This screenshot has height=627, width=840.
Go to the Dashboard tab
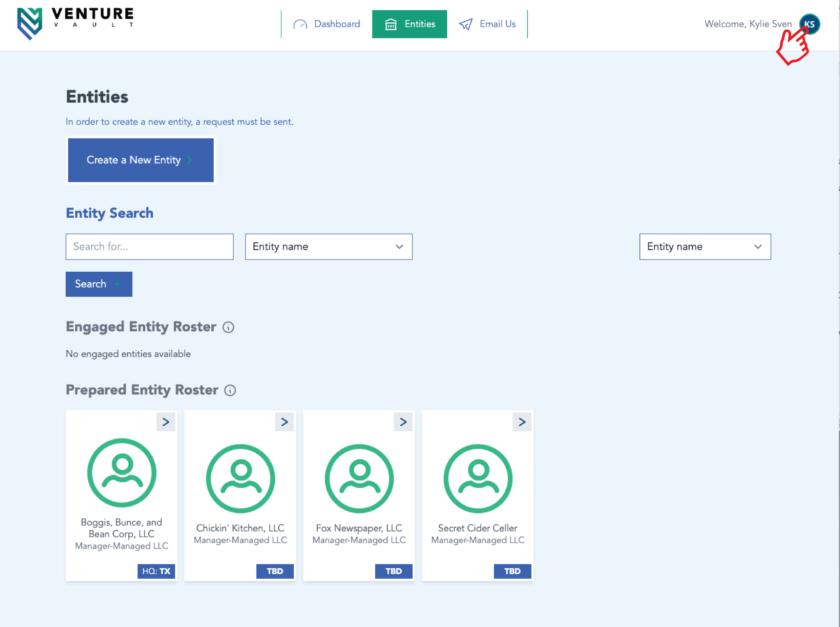(x=327, y=24)
